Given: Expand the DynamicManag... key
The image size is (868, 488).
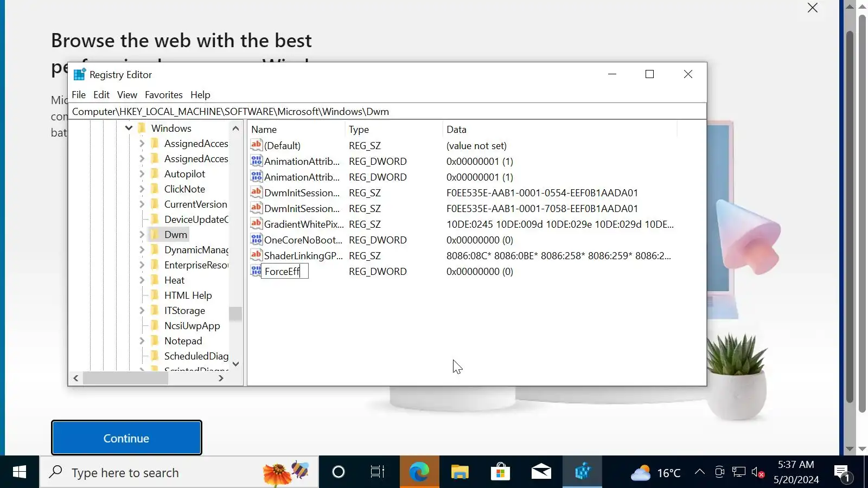Looking at the screenshot, I should coord(142,249).
